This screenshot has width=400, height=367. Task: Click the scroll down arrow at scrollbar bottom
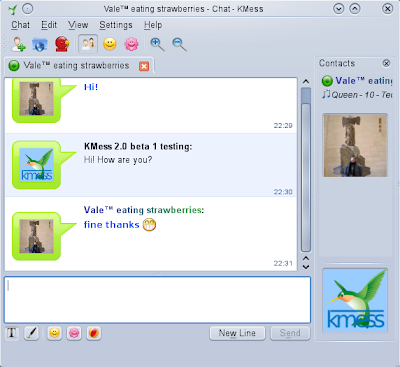[x=306, y=267]
